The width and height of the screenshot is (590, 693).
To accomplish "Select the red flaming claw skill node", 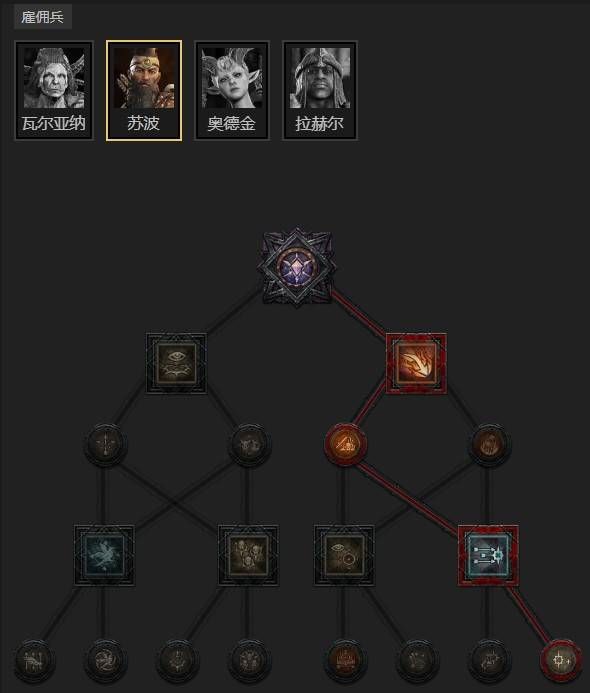I will click(x=416, y=363).
